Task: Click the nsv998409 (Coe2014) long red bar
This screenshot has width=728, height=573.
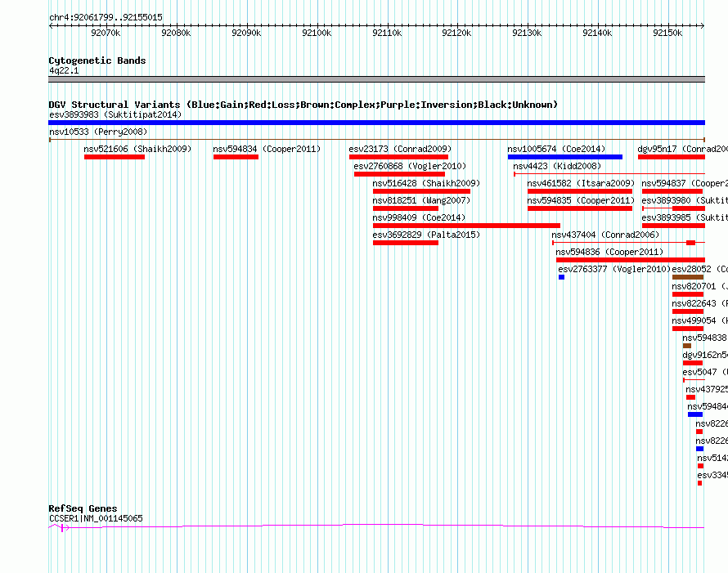Action: 466,226
